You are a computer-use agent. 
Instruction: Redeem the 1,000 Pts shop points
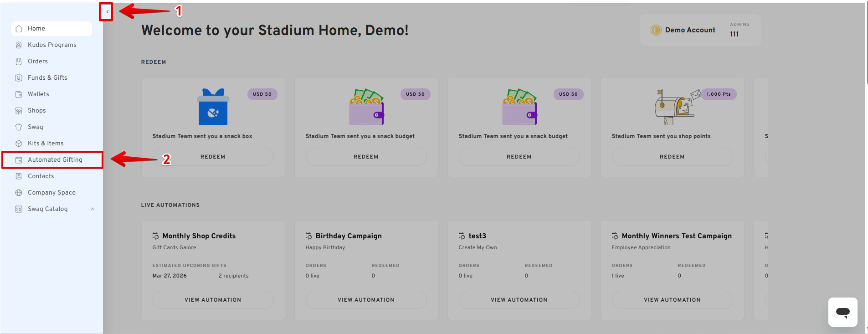672,157
